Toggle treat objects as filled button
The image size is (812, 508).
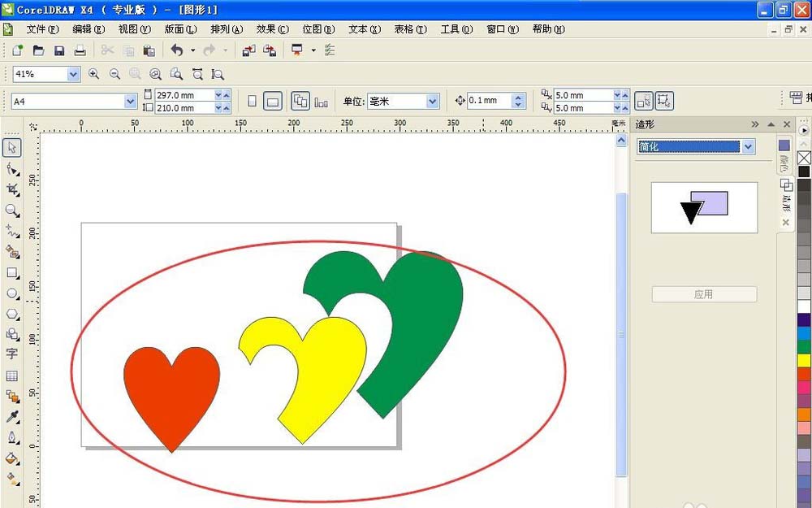click(664, 102)
